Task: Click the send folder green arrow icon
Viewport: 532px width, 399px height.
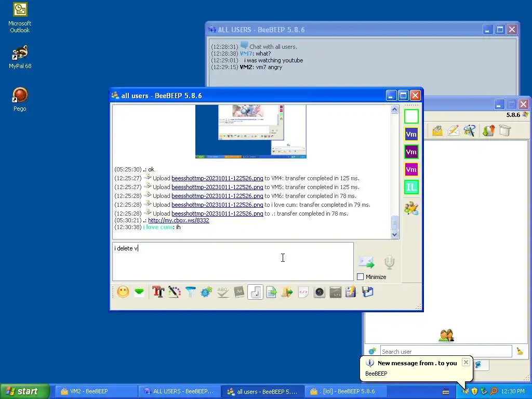Action: 287,292
